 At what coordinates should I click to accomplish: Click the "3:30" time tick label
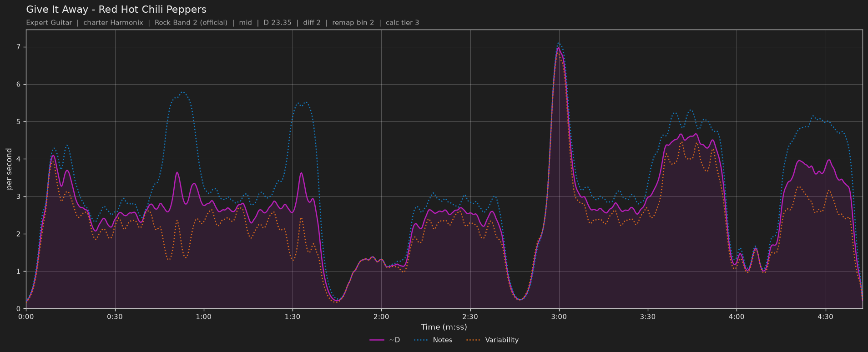tap(648, 317)
